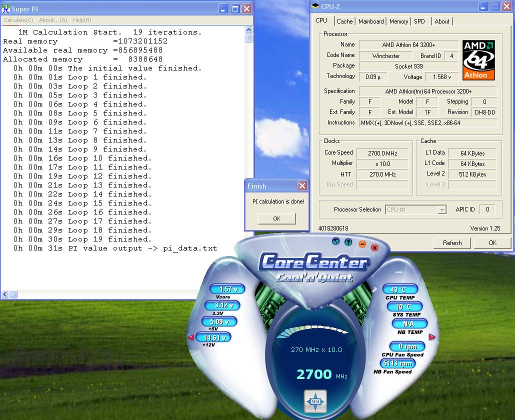
Task: Click the AMD Athlon 64 logo
Action: 478,60
